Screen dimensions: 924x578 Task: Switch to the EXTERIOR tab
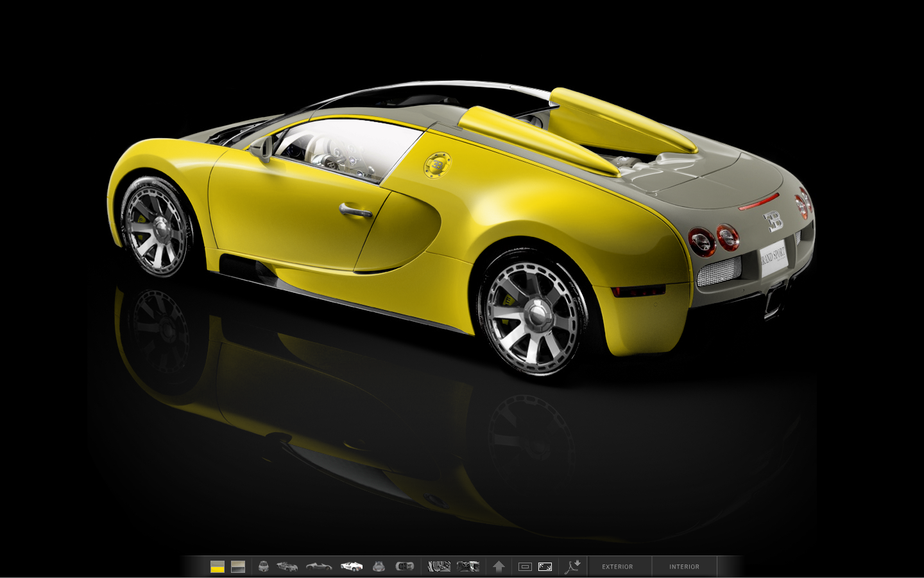click(617, 566)
